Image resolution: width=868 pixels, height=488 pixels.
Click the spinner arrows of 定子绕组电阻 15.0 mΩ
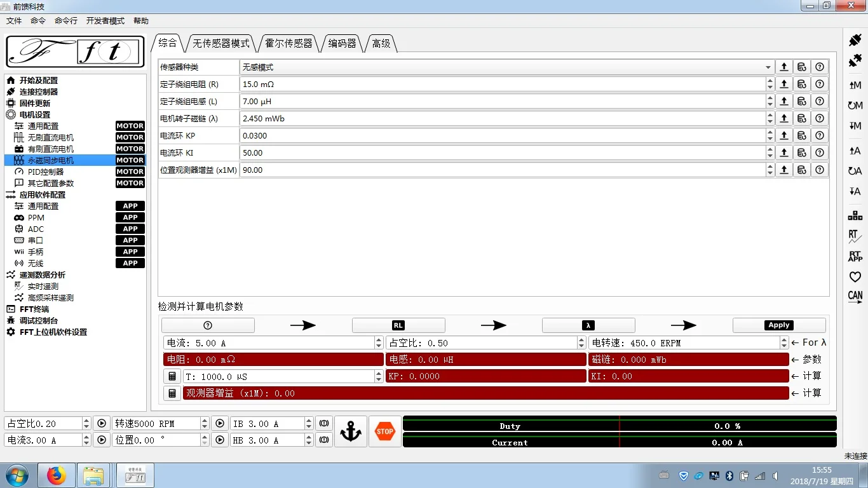770,84
